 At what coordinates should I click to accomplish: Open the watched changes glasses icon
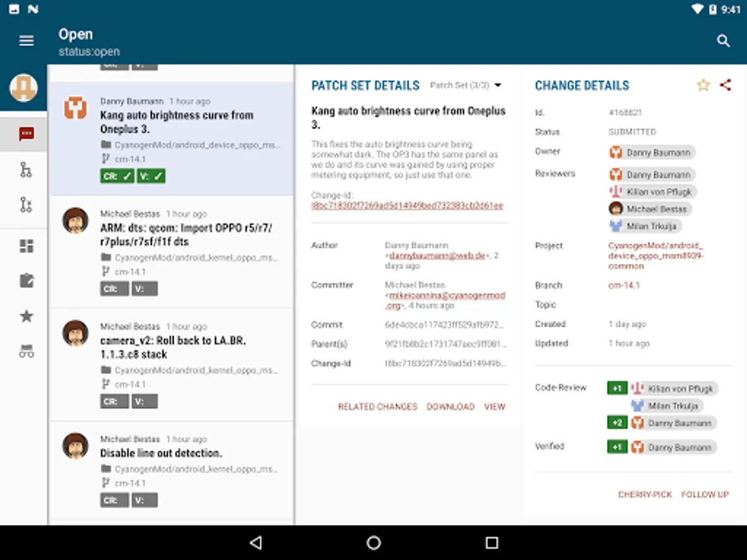pos(26,352)
